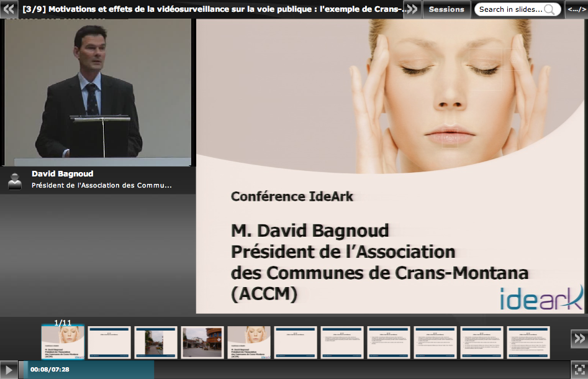This screenshot has height=379, width=588.
Task: Open the eleventh slide thumbnail
Action: click(528, 342)
